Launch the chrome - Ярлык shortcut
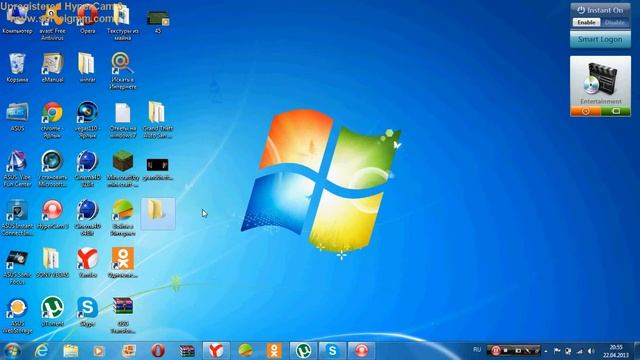The image size is (640, 360). [52, 120]
